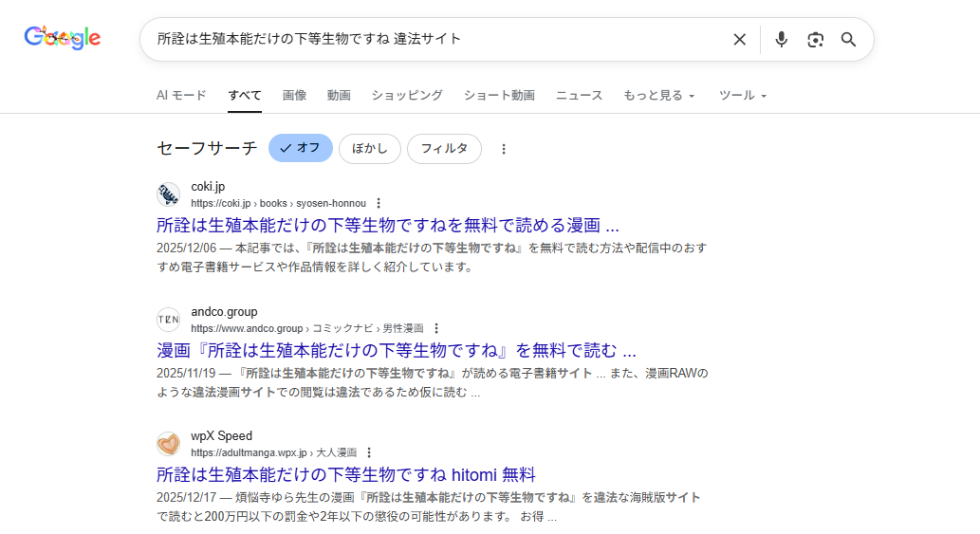Click the coki.jp site name text
Screen dimensions: 980x534
(x=208, y=187)
